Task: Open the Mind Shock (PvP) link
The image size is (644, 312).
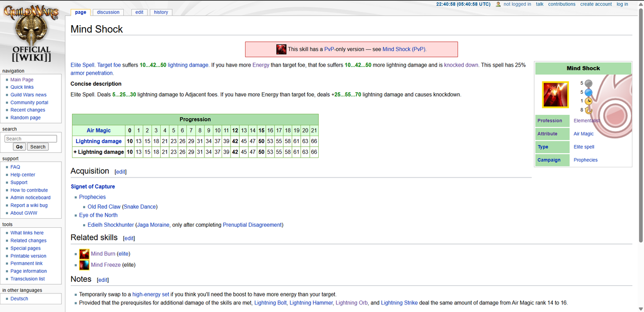Action: click(404, 49)
